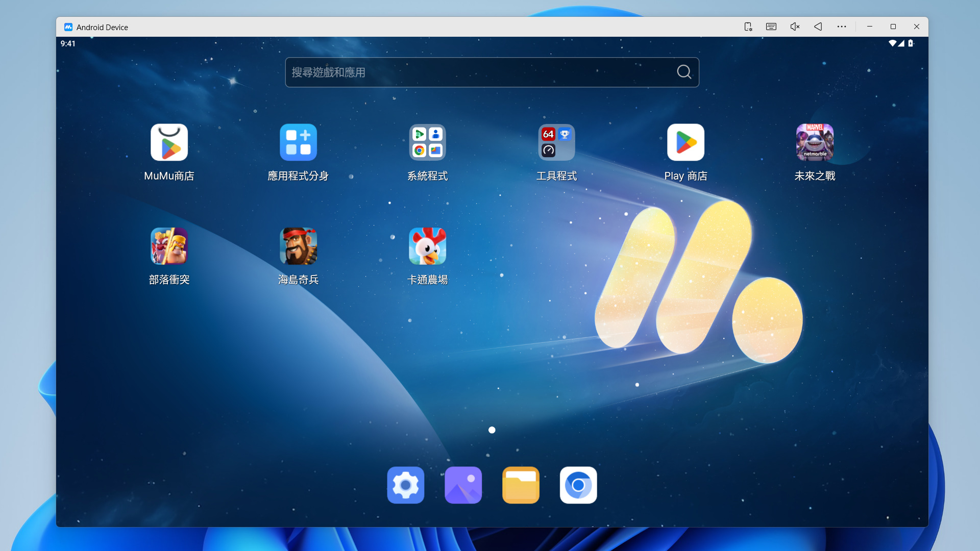Click the MuMu logo in title bar
This screenshot has width=980, height=551.
click(x=68, y=27)
